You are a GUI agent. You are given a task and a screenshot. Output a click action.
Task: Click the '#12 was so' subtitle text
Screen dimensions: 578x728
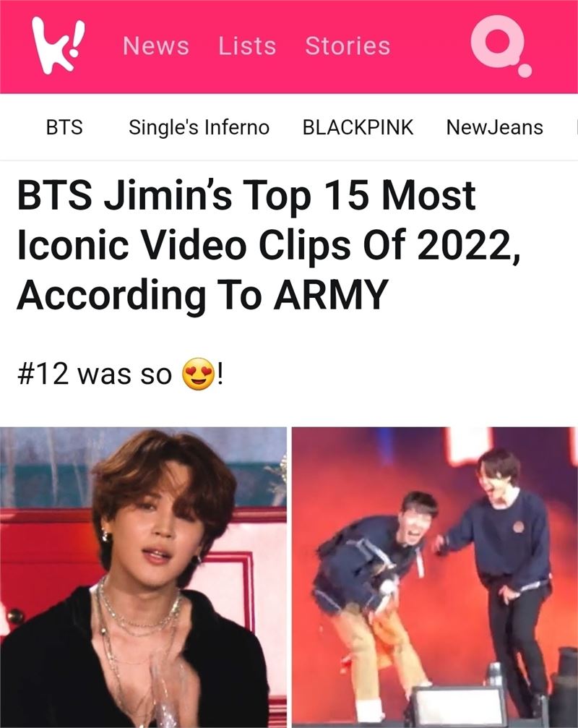94,374
